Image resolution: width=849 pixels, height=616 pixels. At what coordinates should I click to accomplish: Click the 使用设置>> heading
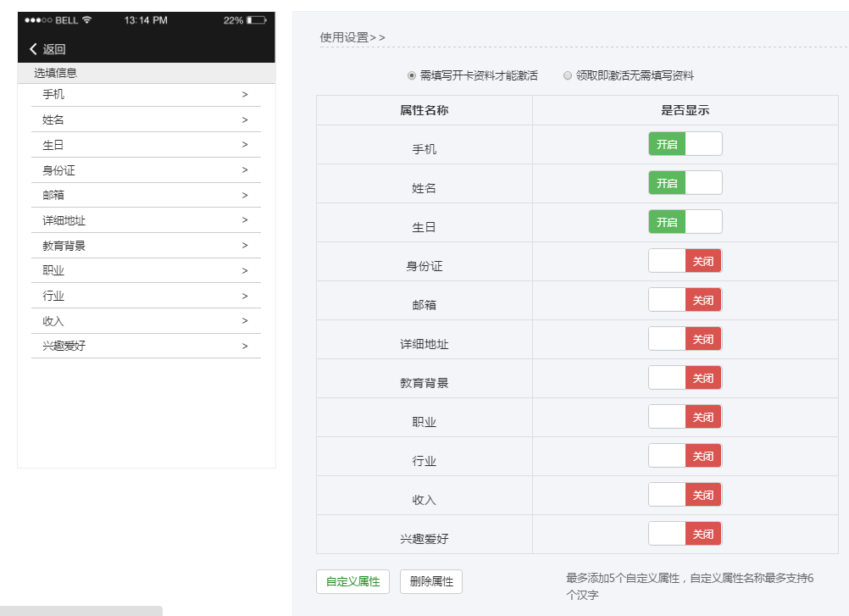(352, 37)
